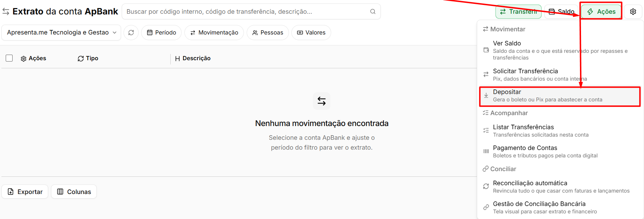Click the Movimentar section heading
This screenshot has width=644, height=219.
pyautogui.click(x=504, y=29)
